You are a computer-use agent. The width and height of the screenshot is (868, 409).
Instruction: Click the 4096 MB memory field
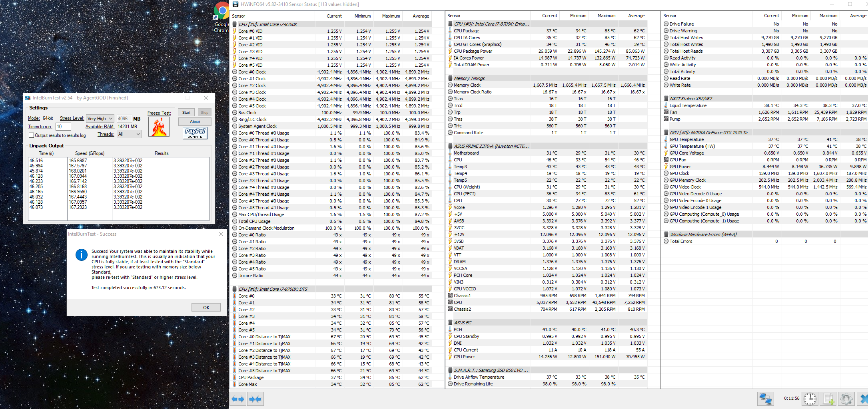(124, 119)
